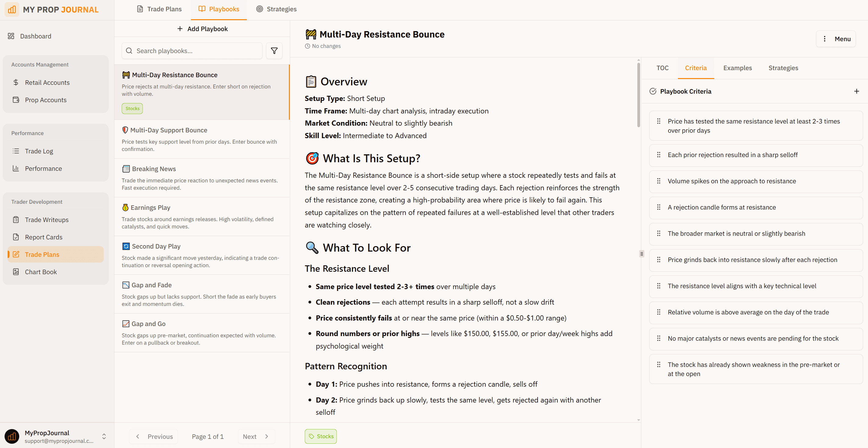Click the Overview clipboard icon
The image size is (868, 448).
click(311, 81)
